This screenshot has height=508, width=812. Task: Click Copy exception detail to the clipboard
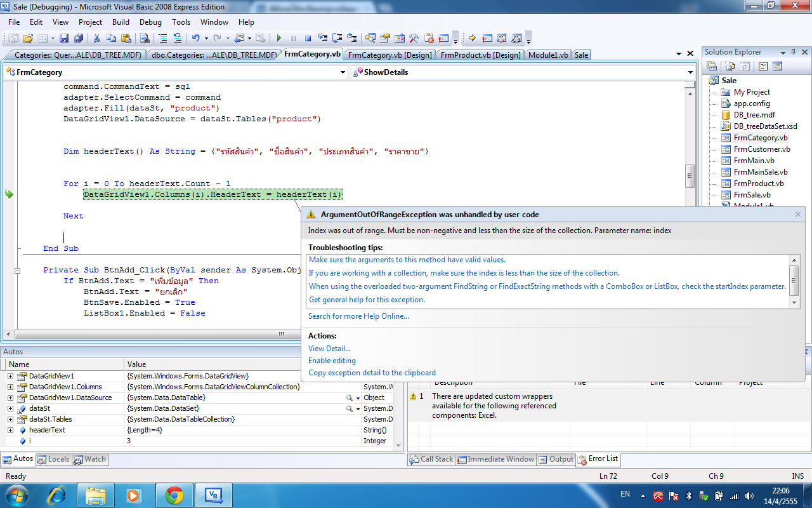tap(372, 373)
